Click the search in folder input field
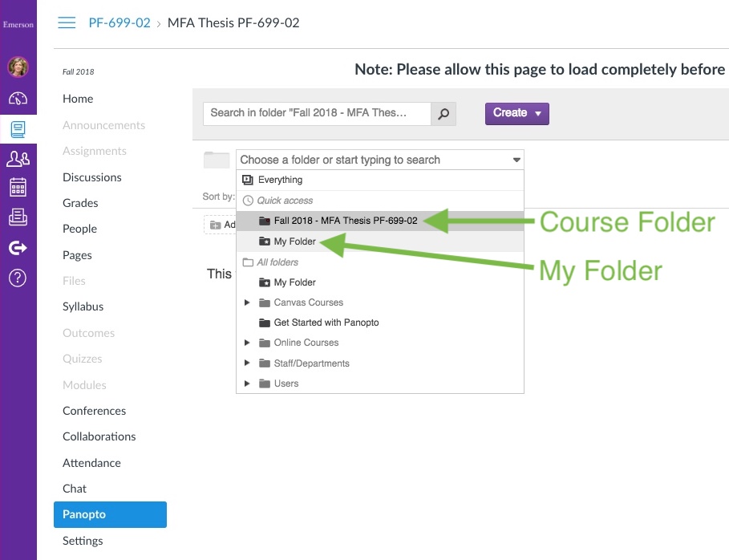 click(x=317, y=113)
